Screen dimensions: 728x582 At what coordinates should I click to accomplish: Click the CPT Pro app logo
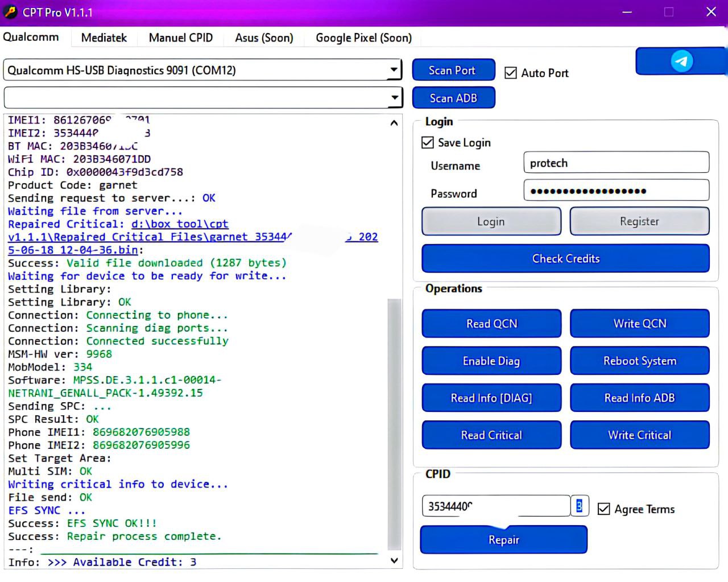(10, 12)
